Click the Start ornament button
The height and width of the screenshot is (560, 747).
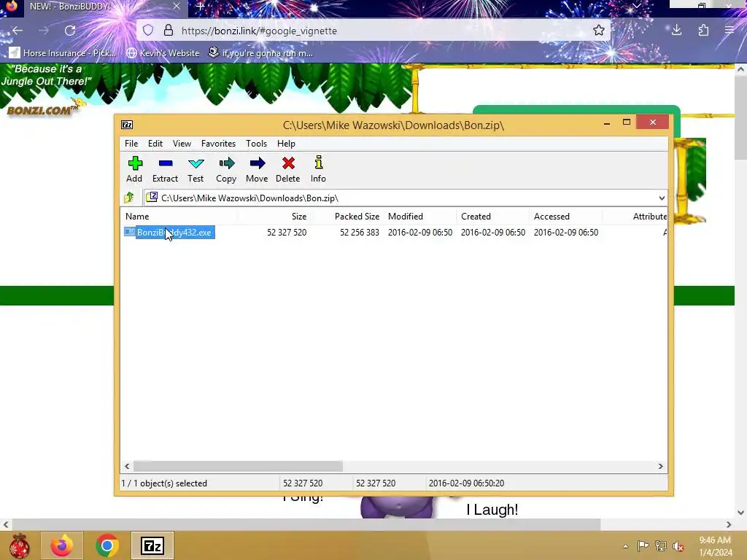pos(20,545)
